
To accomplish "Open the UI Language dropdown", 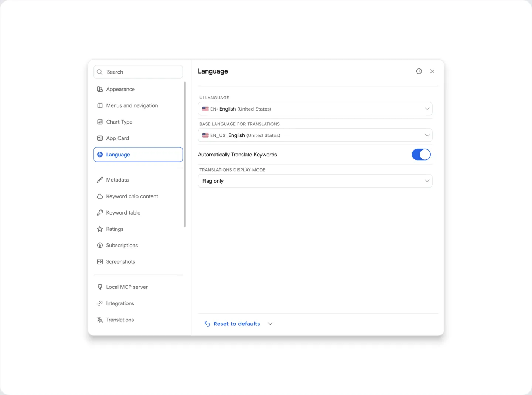I will coord(315,109).
